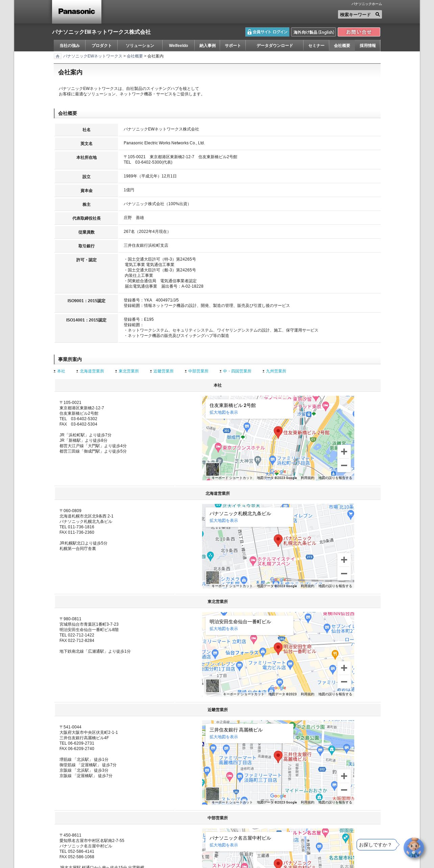This screenshot has height=868, width=434.
Task: Click 拡大地図を表示 on 住友東新橋ビル map
Action: [x=224, y=413]
